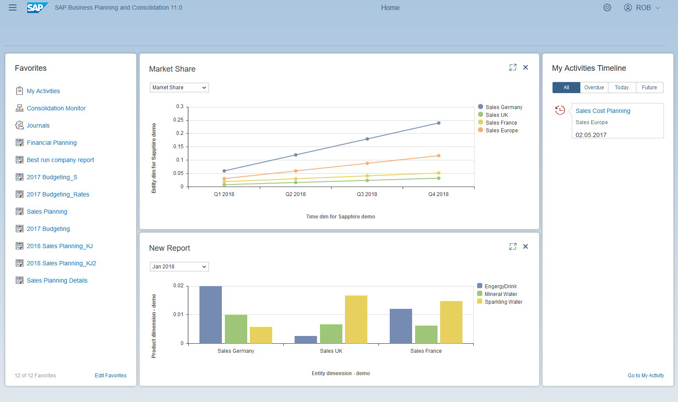678x402 pixels.
Task: Click the Sales Planning report icon
Action: 19,211
